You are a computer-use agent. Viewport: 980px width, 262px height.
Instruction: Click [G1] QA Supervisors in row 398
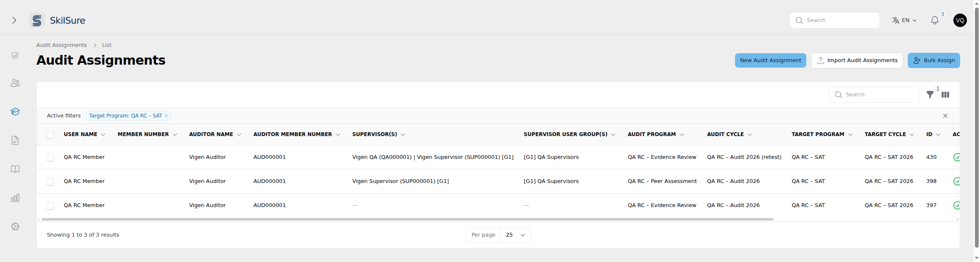pos(551,181)
